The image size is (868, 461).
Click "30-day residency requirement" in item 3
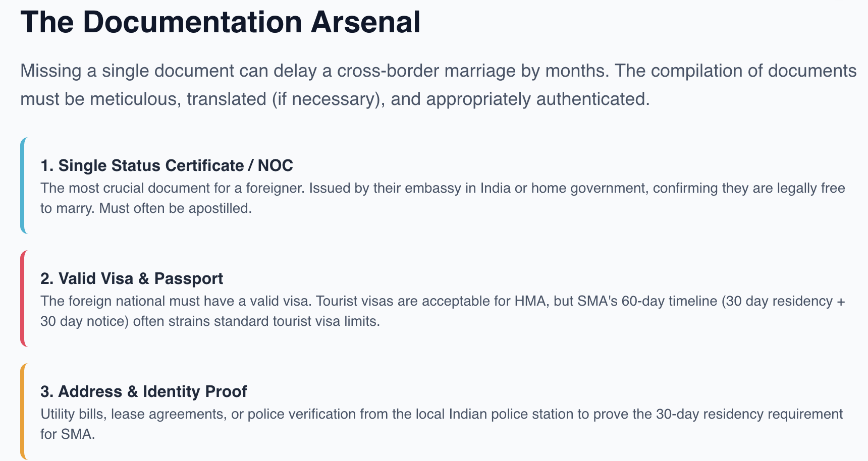pos(749,414)
